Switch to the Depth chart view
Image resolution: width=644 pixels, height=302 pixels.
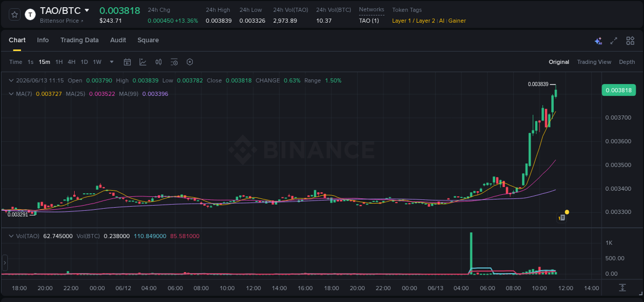tap(627, 62)
